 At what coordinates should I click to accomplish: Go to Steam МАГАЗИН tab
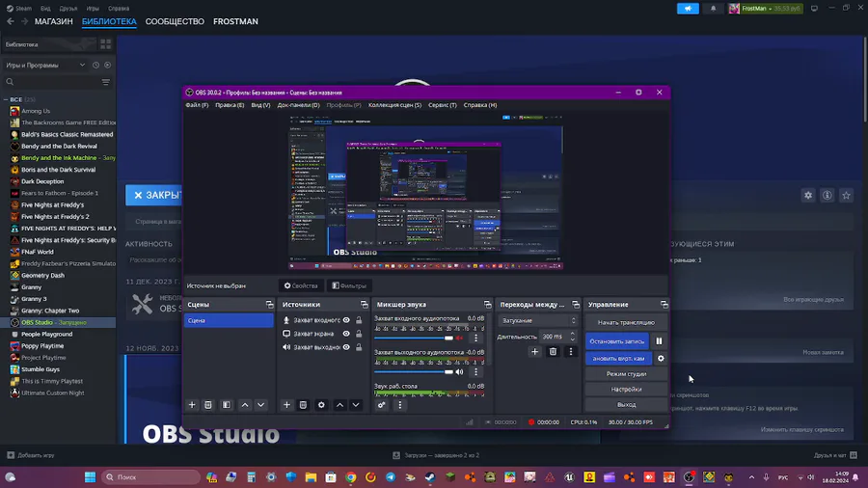pos(54,21)
